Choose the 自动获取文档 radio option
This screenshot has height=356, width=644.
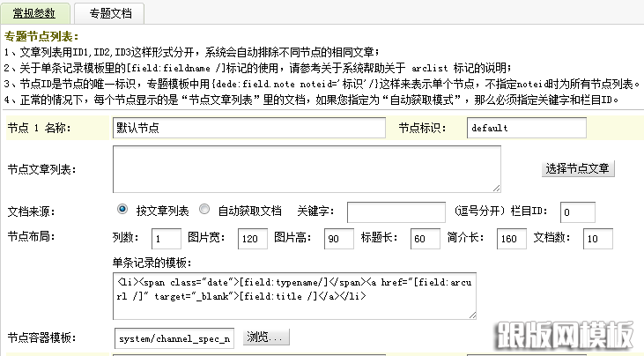(204, 210)
